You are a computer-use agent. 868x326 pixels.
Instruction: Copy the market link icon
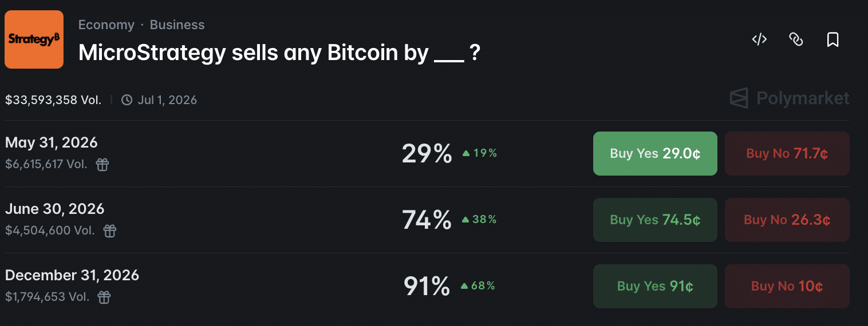(796, 39)
